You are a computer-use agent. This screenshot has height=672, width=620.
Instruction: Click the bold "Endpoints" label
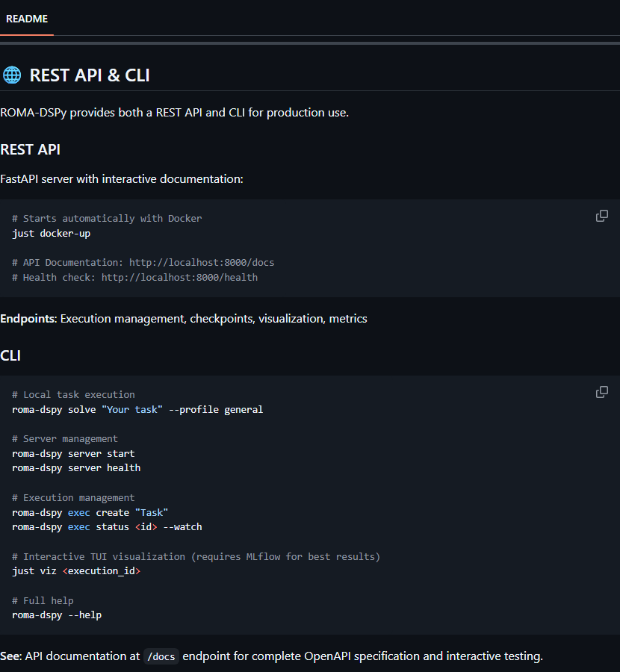(x=28, y=319)
